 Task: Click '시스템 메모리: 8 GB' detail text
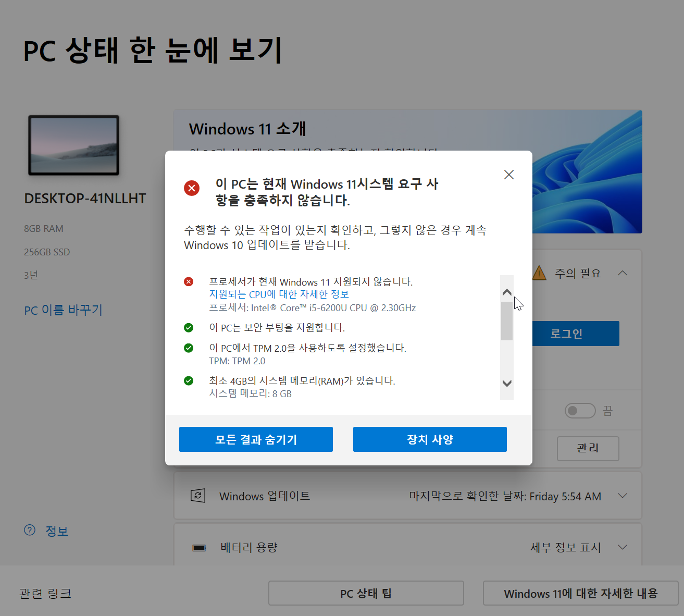click(x=251, y=393)
